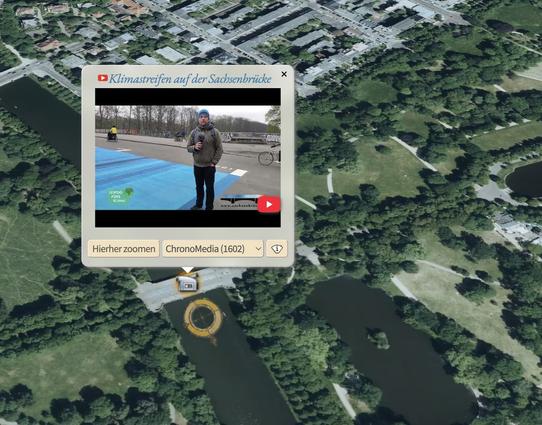
Task: Click the eye info icon button
Action: (277, 248)
